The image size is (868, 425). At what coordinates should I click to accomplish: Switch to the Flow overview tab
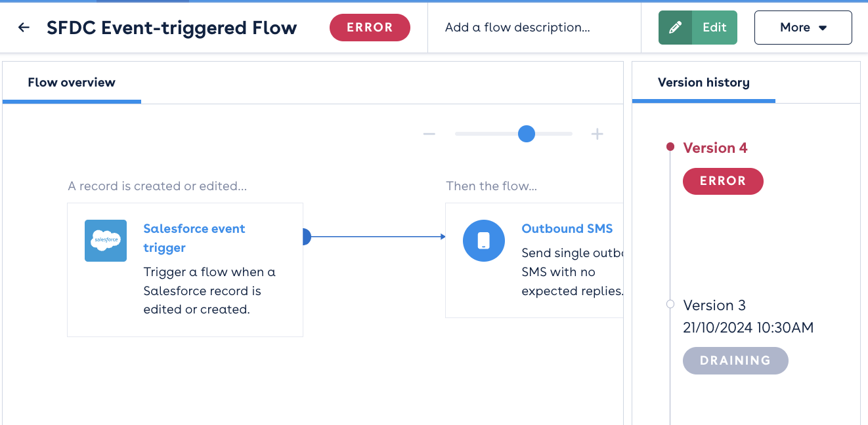(72, 83)
